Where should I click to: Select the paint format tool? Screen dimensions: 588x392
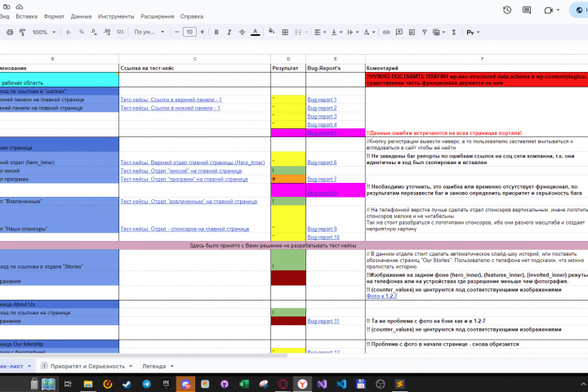[x=23, y=33]
